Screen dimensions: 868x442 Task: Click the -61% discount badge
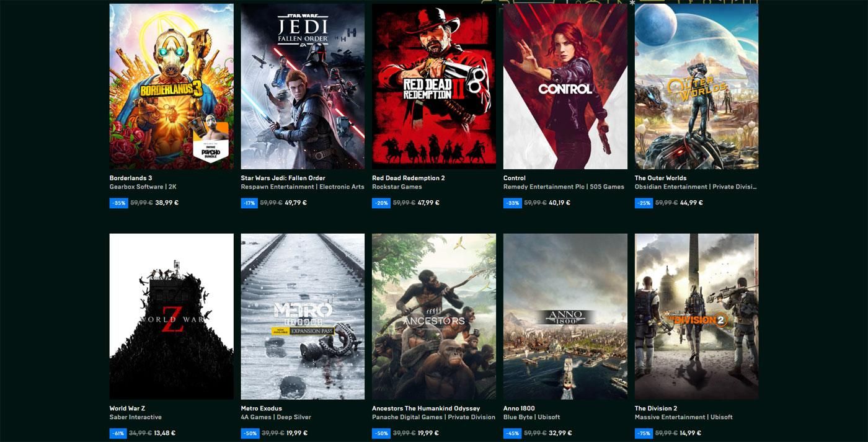click(118, 433)
